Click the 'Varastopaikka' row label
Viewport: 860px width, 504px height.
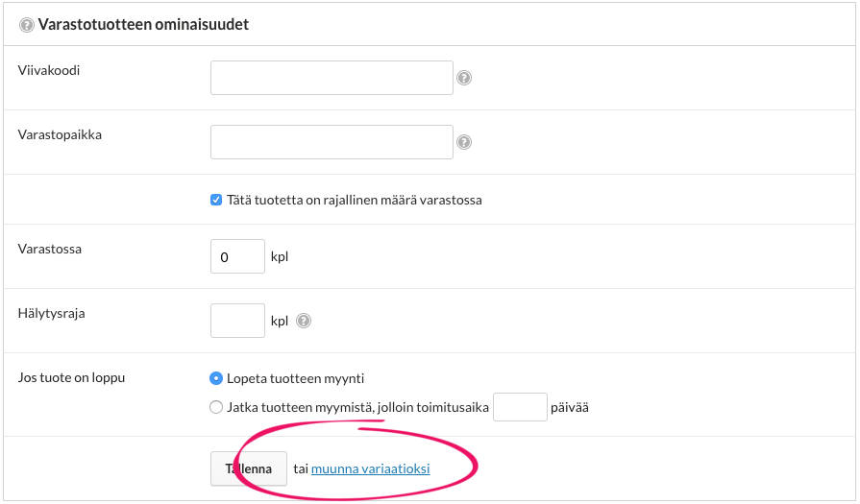click(60, 134)
